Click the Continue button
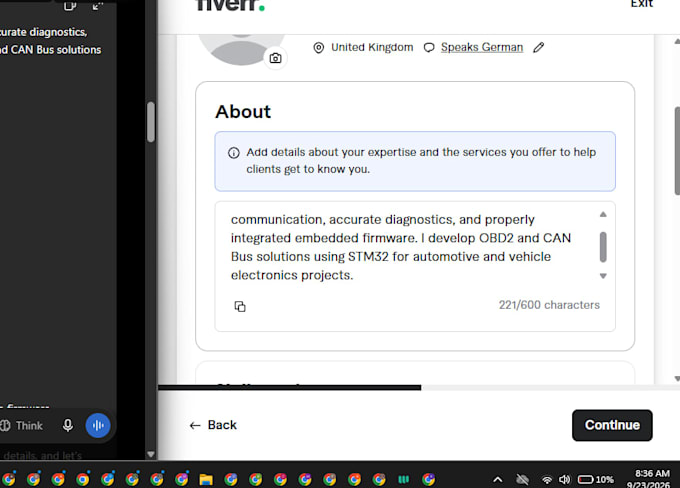680x488 pixels. (612, 425)
